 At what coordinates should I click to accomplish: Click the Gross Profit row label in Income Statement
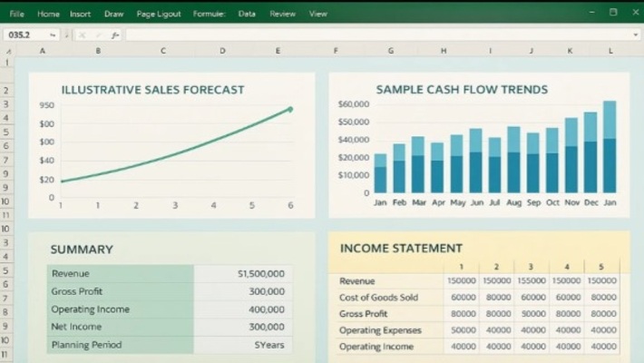(363, 313)
